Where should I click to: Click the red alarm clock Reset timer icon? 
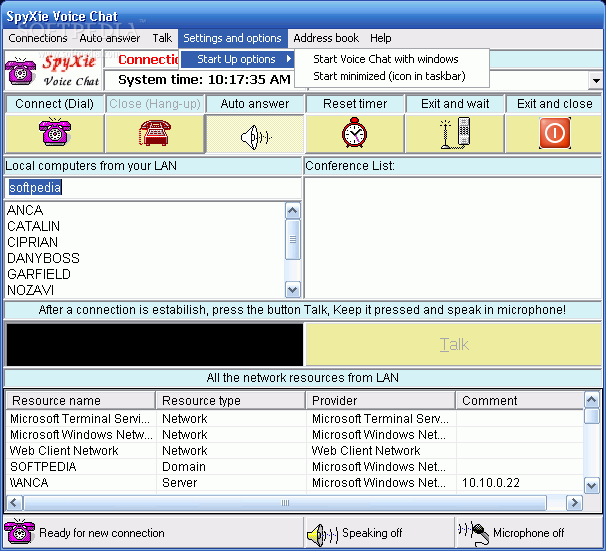point(354,133)
